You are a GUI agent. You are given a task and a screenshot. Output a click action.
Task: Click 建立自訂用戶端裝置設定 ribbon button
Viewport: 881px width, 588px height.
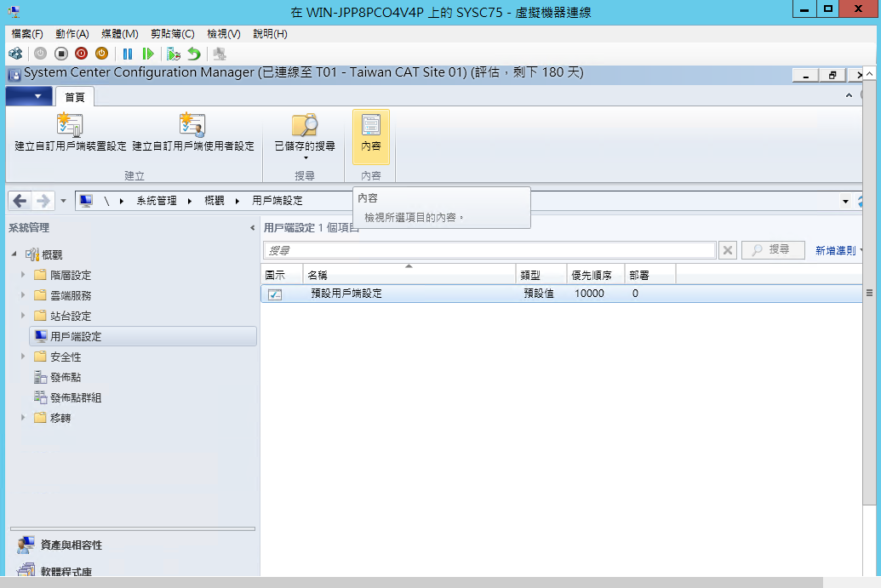[71, 133]
